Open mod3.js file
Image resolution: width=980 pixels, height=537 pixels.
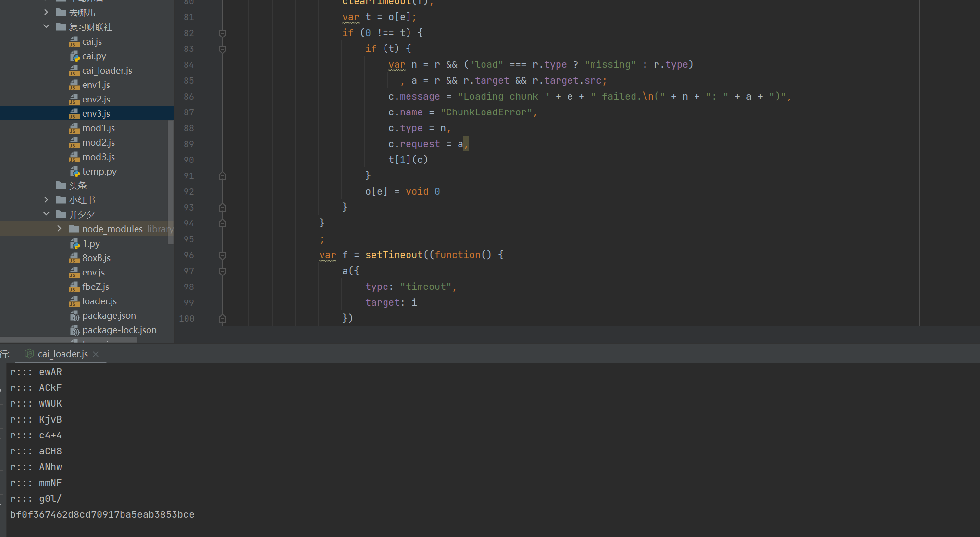(x=99, y=157)
